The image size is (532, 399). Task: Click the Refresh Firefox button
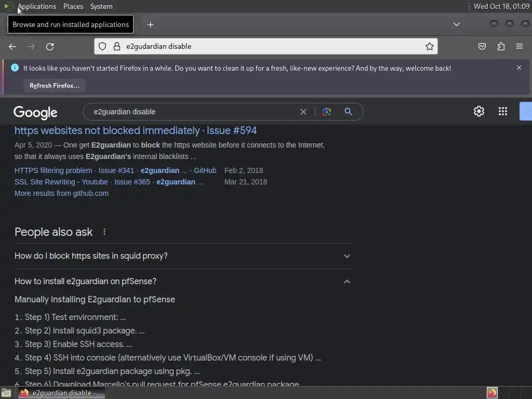coord(55,86)
